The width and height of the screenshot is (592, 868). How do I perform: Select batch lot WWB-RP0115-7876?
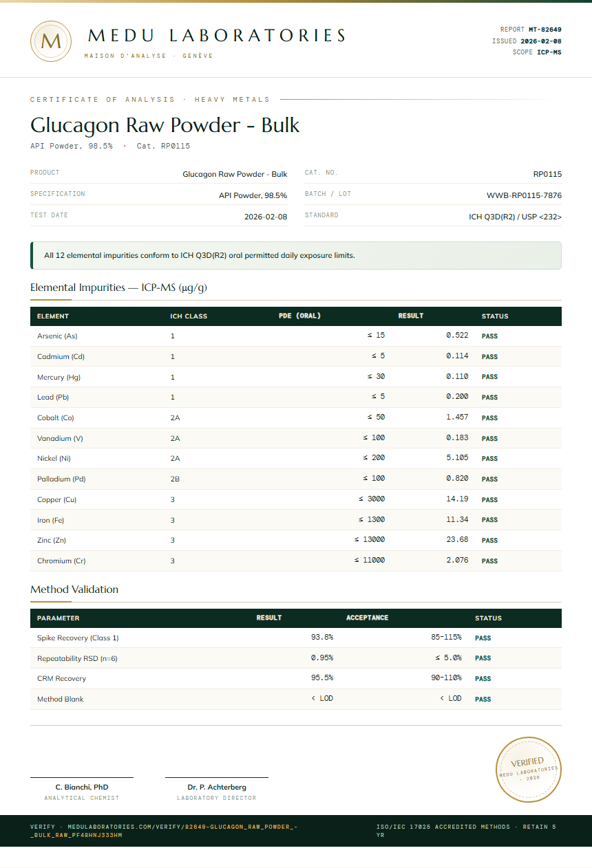(524, 195)
